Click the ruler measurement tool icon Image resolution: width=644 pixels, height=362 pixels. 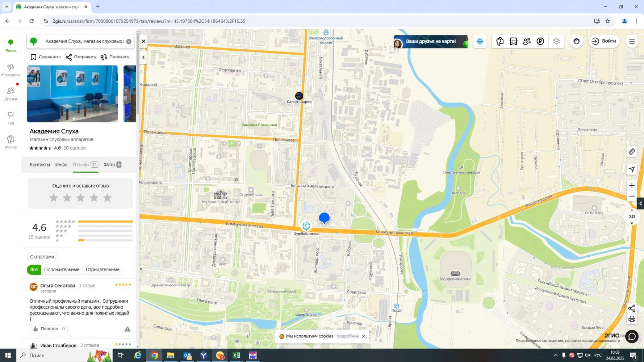[x=632, y=152]
